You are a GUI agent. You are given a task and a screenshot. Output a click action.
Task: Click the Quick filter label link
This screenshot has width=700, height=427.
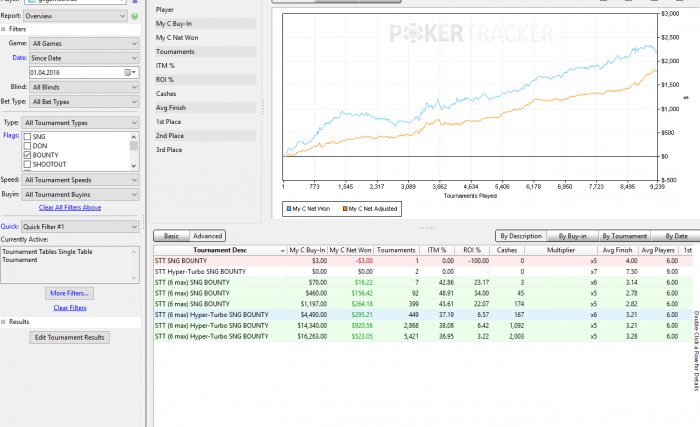[x=9, y=226]
